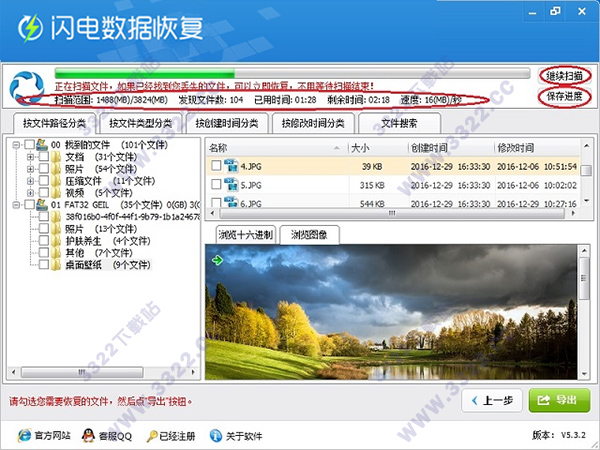Viewport: 600px width, 450px height.
Task: Switch to 按文件类型分类 tab
Action: 141,123
